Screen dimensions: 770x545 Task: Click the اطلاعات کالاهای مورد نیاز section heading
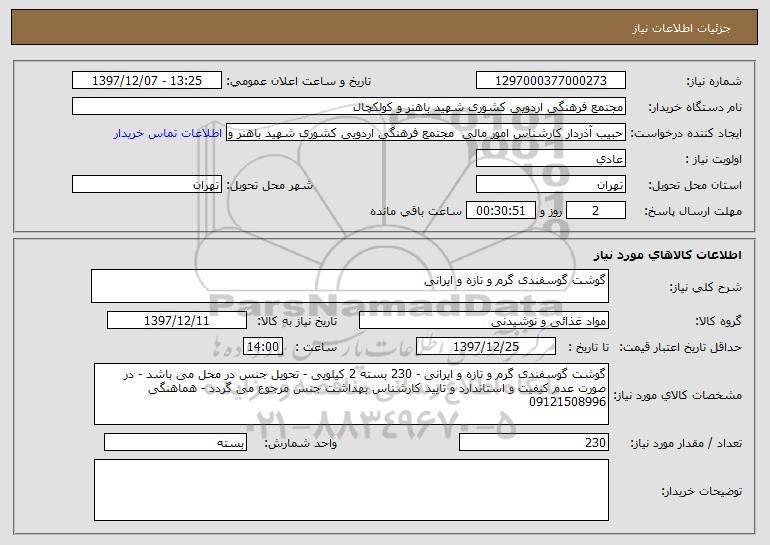pos(667,255)
